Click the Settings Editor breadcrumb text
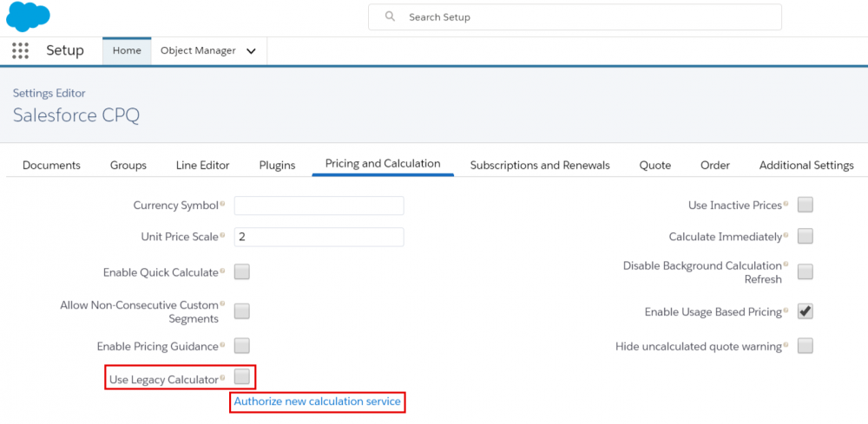868x424 pixels. pos(49,93)
